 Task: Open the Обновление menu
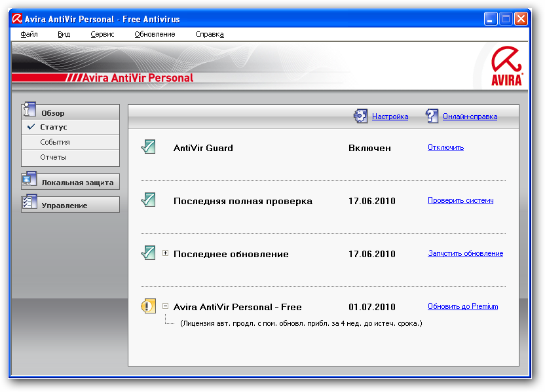point(155,34)
